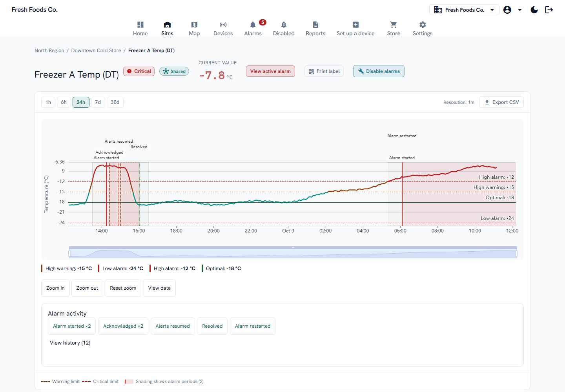Open the View data button
The image size is (565, 392).
coord(159,288)
